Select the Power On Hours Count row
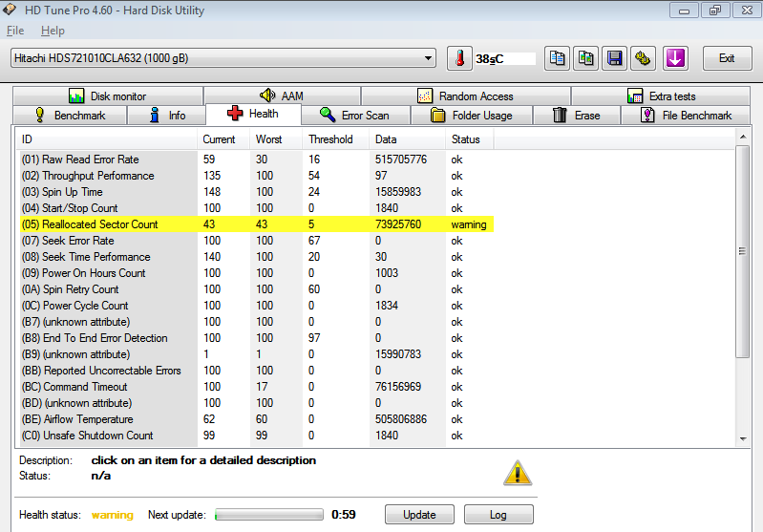 click(x=257, y=273)
